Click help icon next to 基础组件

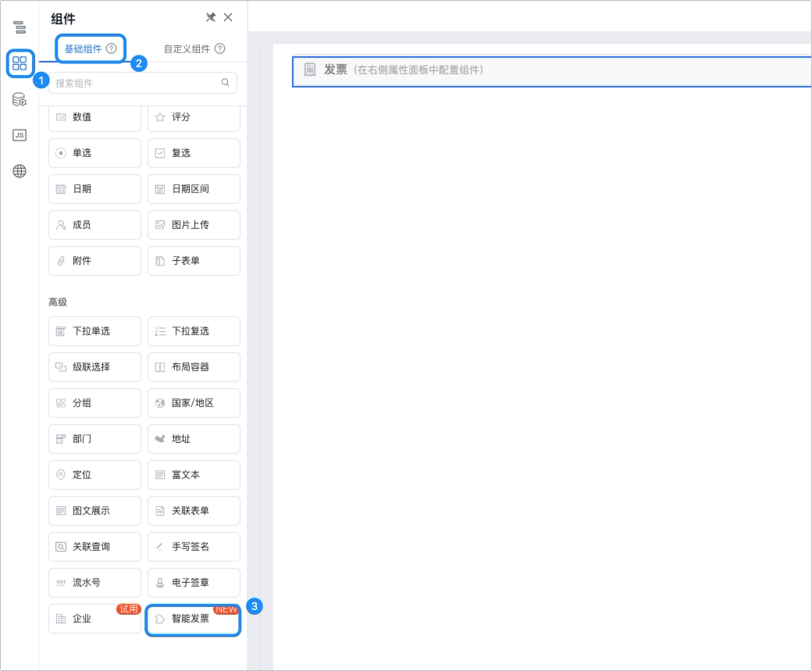coord(112,48)
